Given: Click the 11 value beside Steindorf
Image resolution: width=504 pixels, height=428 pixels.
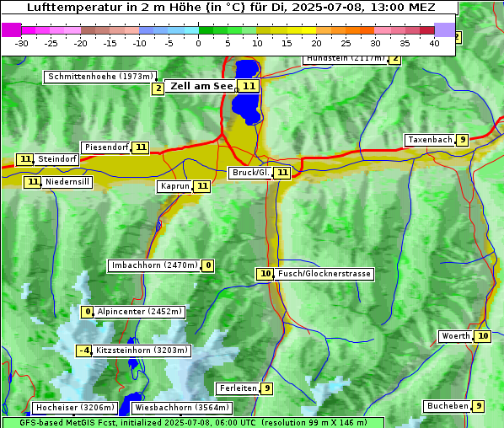Looking at the screenshot, I should click(25, 159).
